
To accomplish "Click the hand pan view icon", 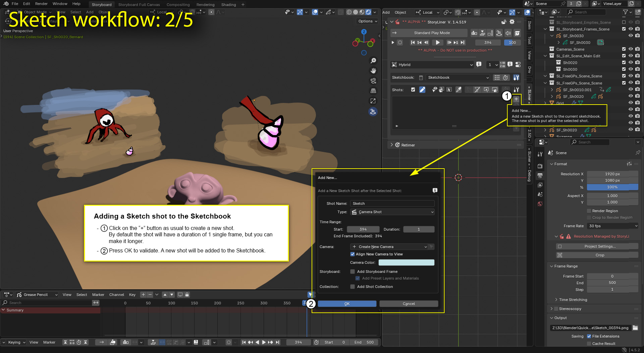I will pyautogui.click(x=373, y=71).
